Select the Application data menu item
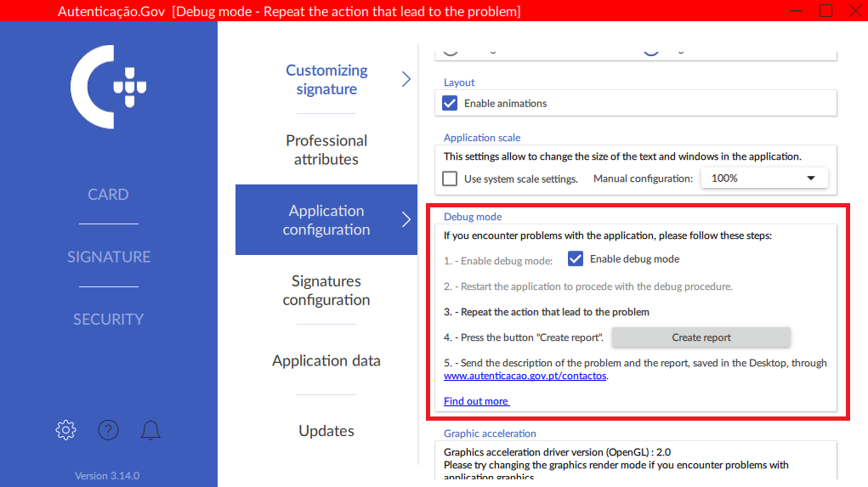The width and height of the screenshot is (868, 487). click(326, 360)
